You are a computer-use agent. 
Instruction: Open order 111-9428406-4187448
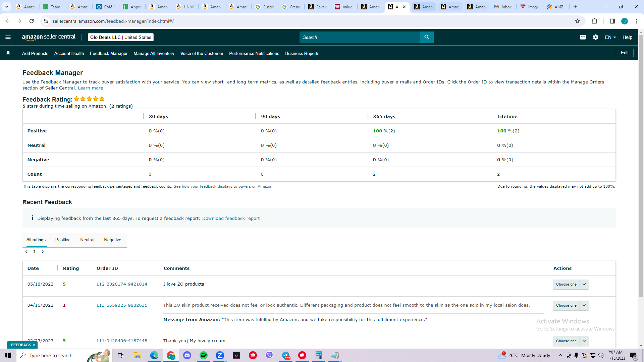pos(122,341)
